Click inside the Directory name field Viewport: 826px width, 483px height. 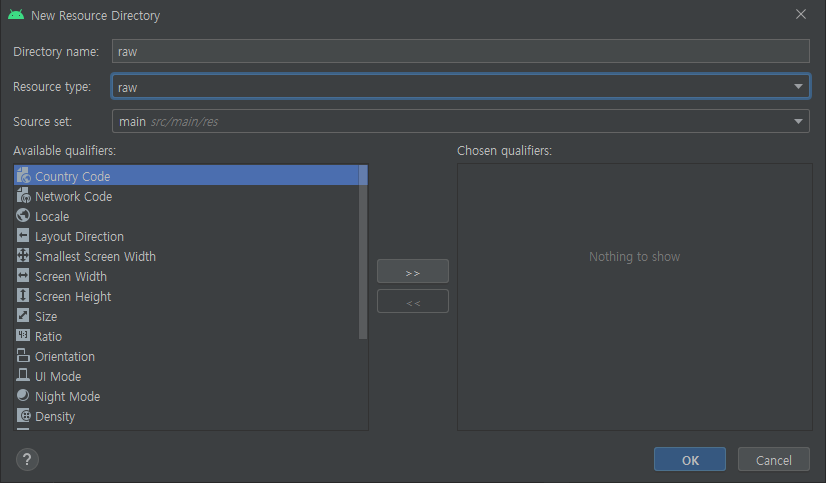click(x=461, y=51)
